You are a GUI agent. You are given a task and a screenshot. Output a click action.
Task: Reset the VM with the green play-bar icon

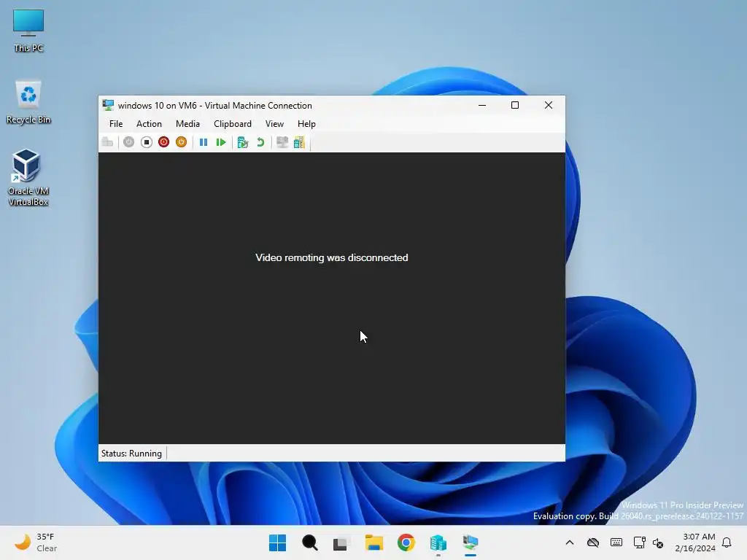point(220,142)
